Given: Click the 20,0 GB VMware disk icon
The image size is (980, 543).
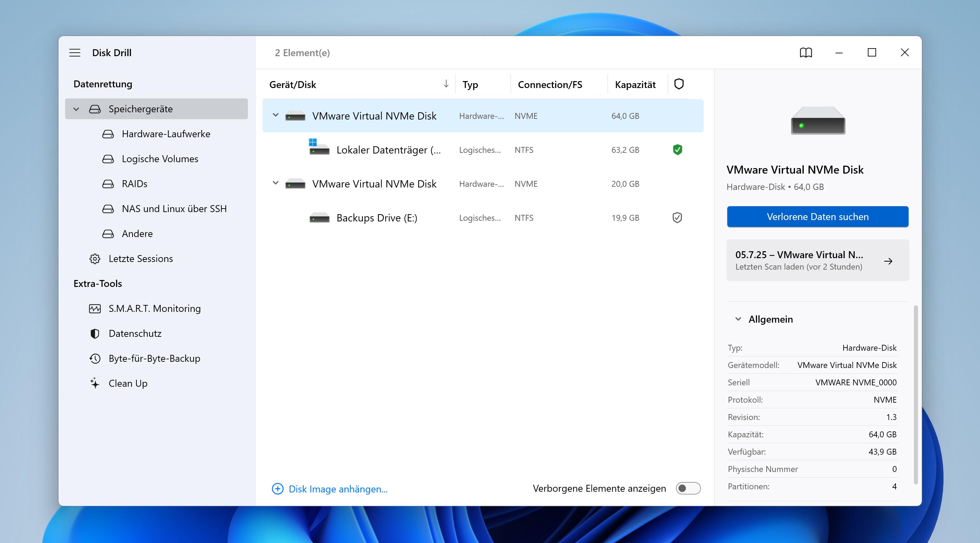Looking at the screenshot, I should tap(295, 184).
